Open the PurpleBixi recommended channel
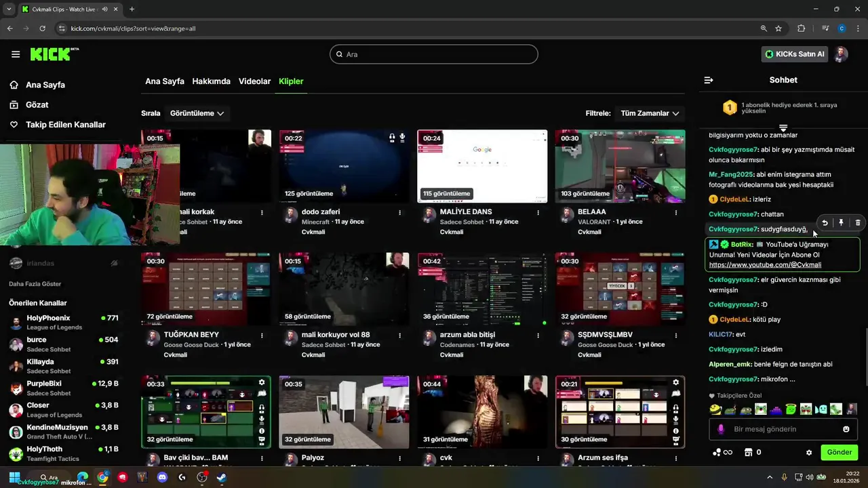Screen dimensions: 868x488 tap(64, 388)
